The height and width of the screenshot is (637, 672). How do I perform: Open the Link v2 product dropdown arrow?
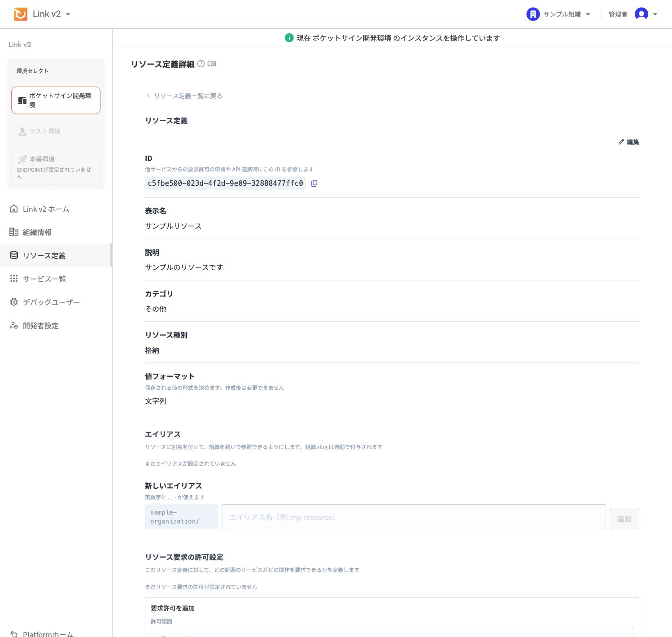tap(68, 14)
